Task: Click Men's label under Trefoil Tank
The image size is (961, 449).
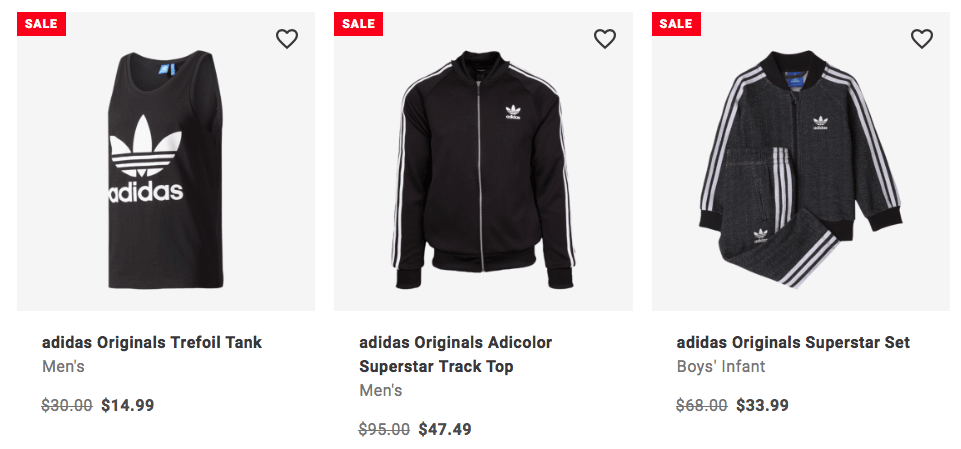Action: 63,366
